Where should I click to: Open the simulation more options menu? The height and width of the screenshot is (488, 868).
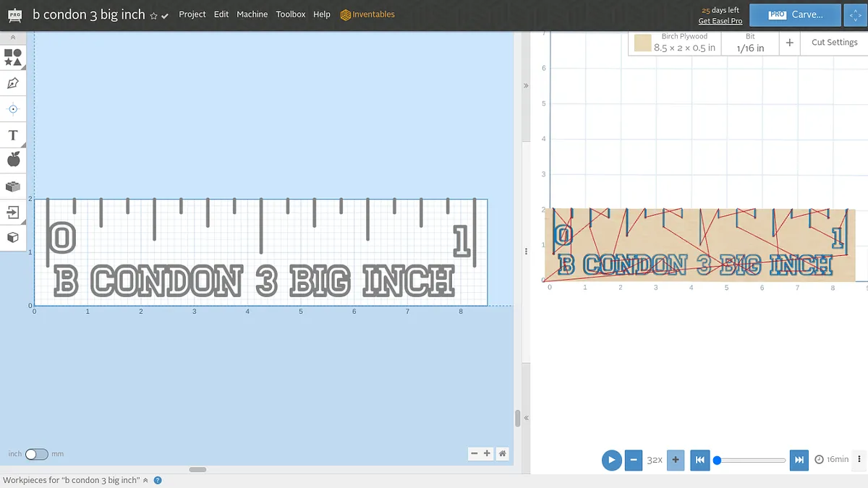[x=859, y=459]
